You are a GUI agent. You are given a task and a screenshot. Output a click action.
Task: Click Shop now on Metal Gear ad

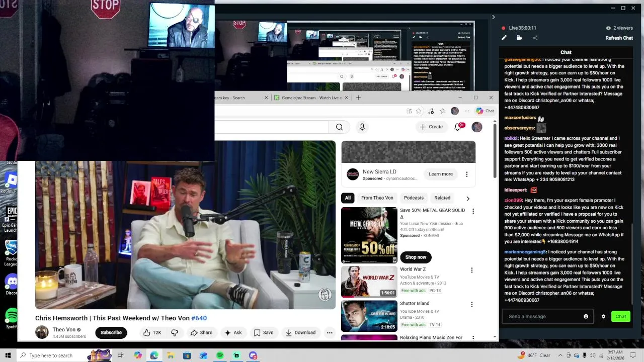pos(416,257)
